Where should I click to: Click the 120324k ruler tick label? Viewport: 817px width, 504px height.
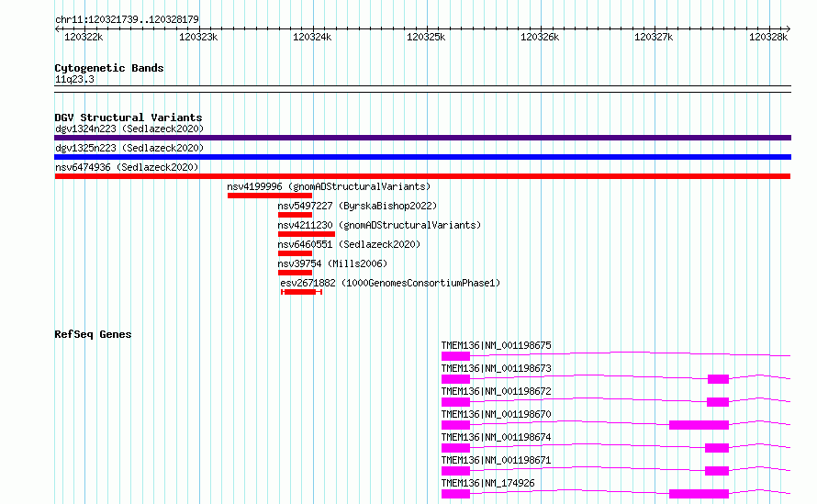[311, 37]
